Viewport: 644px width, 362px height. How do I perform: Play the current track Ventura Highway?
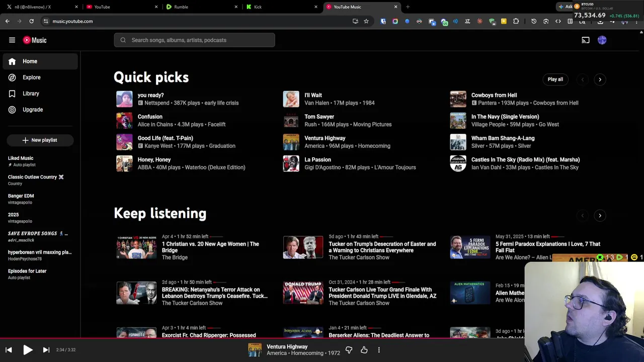pyautogui.click(x=28, y=350)
